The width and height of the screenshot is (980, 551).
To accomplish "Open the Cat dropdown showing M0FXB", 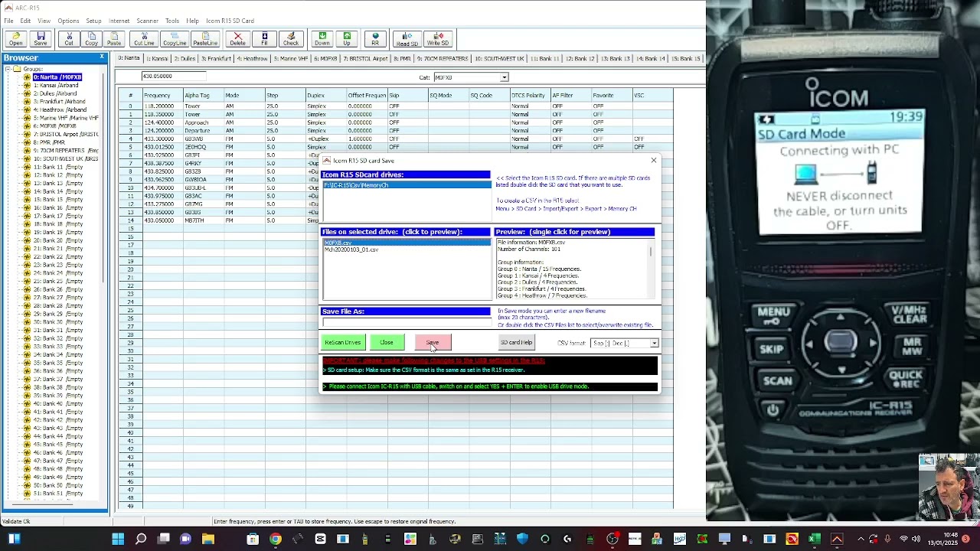I will (504, 77).
